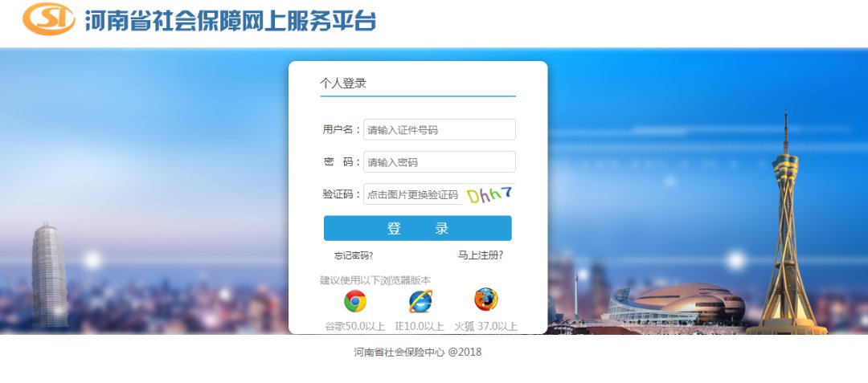The image size is (868, 383).
Task: Click the Google Chrome browser icon
Action: 355,301
